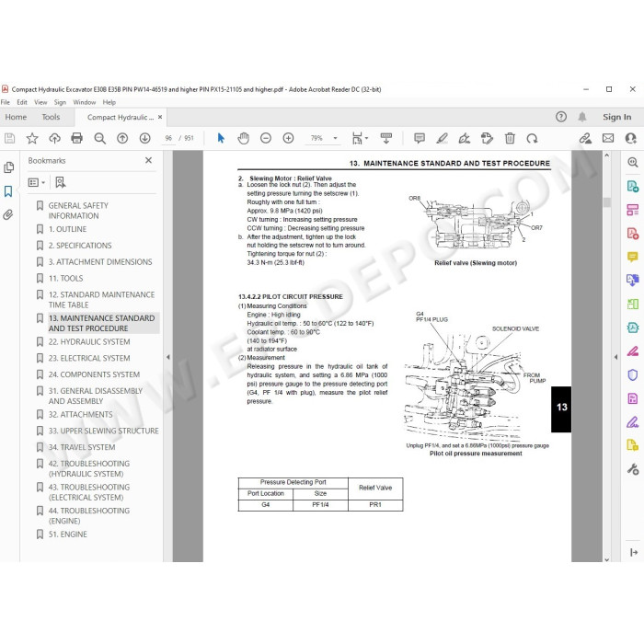The width and height of the screenshot is (644, 644).
Task: Rotate page with the rotate icon
Action: (x=533, y=138)
